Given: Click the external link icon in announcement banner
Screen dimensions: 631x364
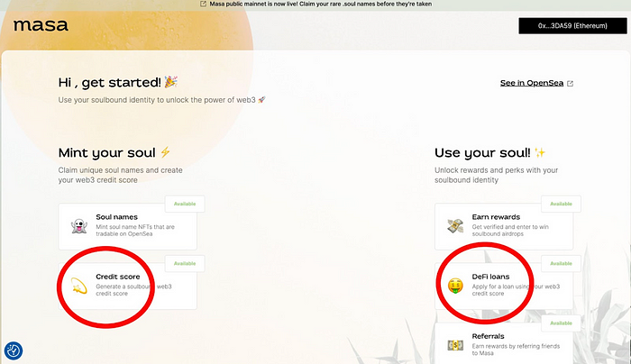Looking at the screenshot, I should click(203, 4).
